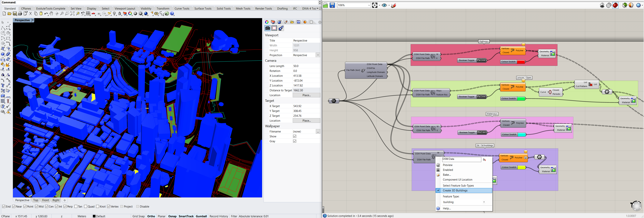Toggle the Wallpaper Gray checkbox
Viewport: 644px width, 218px height.
(x=295, y=141)
